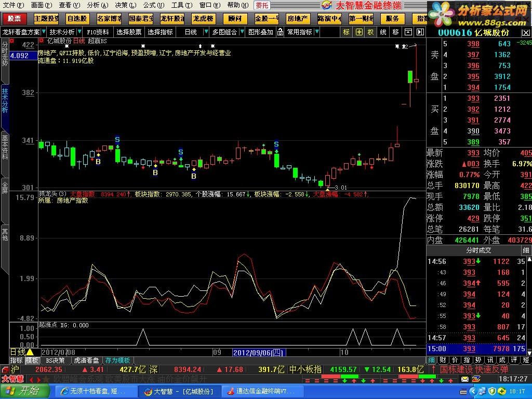The width and height of the screenshot is (532, 399).
Task: Click the 国栋建设 快速反弹 news link
Action: pyautogui.click(x=474, y=369)
